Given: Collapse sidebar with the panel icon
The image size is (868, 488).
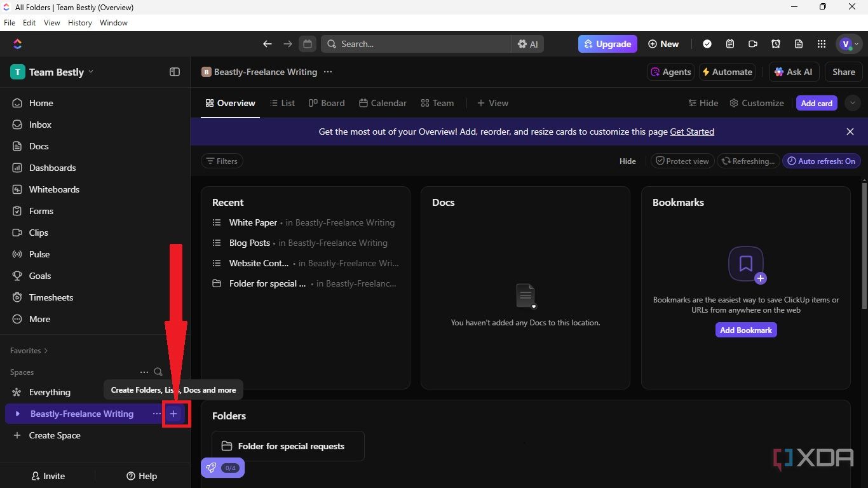Looking at the screenshot, I should click(x=175, y=72).
